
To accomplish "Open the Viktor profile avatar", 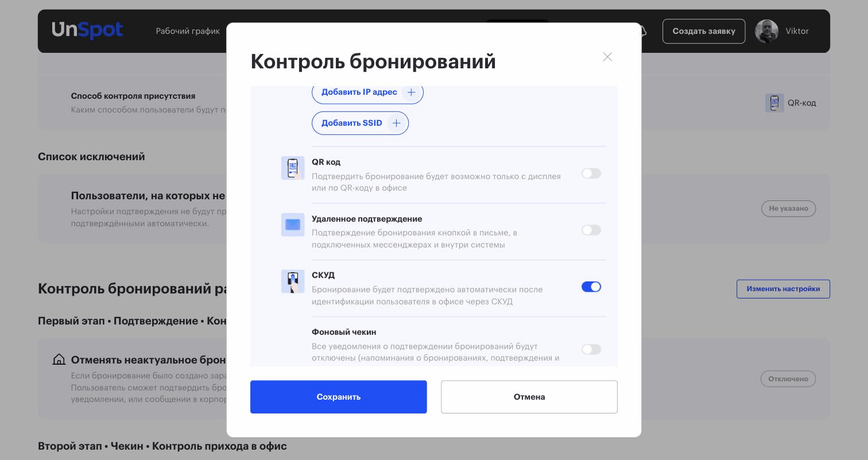I will [766, 31].
